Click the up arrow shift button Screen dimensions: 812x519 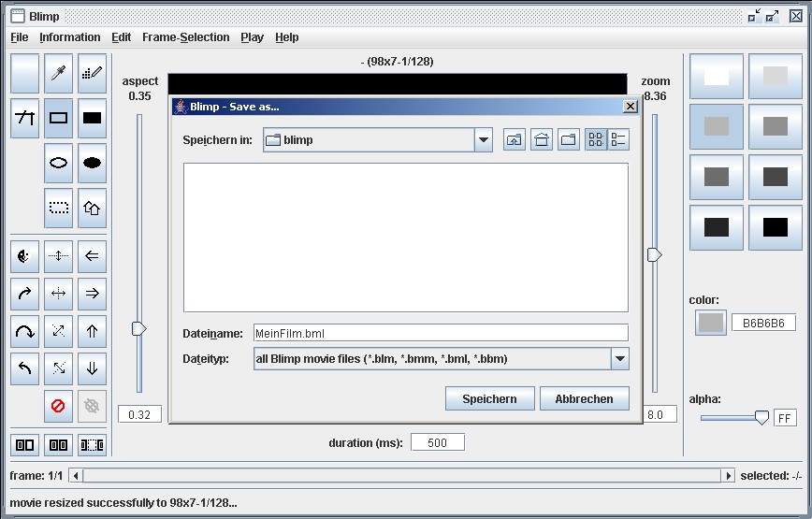93,331
